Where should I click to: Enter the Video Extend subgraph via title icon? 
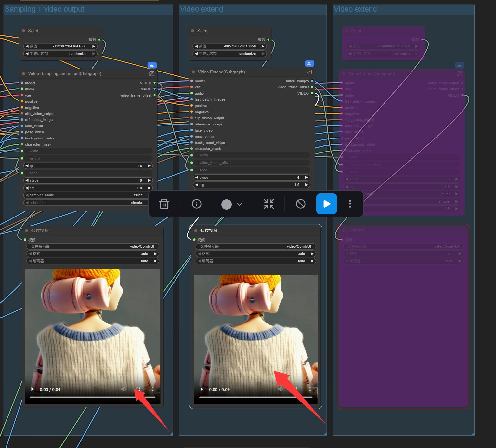(309, 72)
